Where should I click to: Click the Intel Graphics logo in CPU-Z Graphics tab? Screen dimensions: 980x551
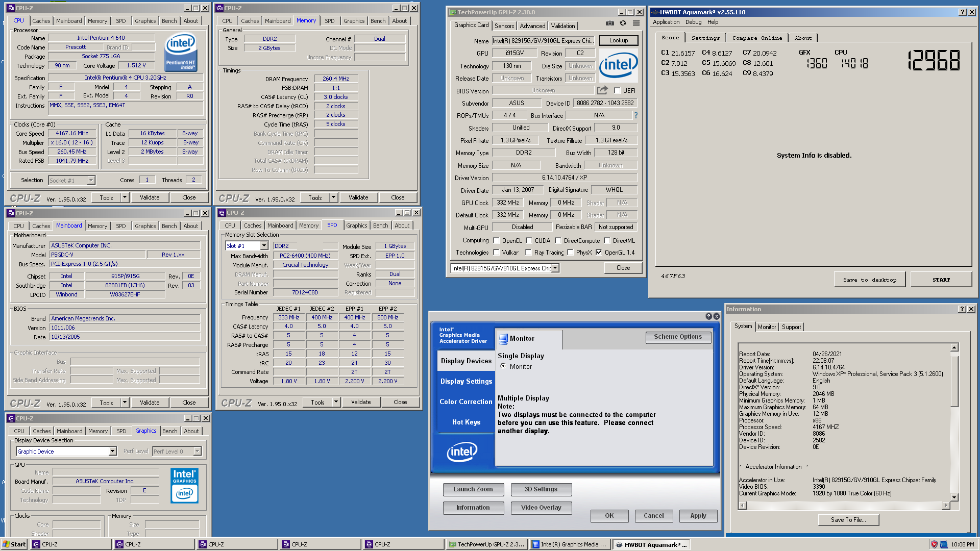tap(185, 486)
